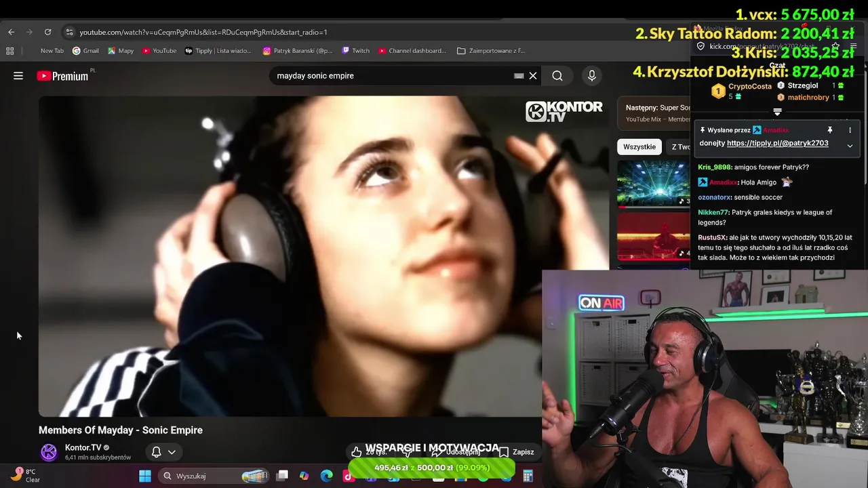Screen dimensions: 868x488
Task: Click the browser address bar URL
Action: pos(203,32)
